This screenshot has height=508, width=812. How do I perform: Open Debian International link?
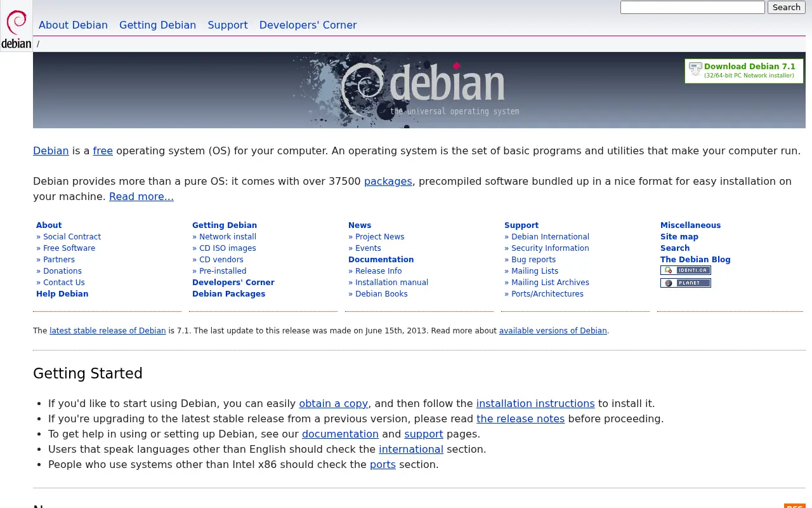click(x=550, y=237)
